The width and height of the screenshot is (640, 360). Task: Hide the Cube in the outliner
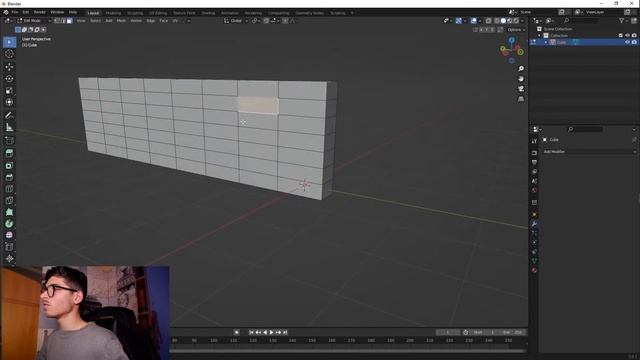coord(627,42)
